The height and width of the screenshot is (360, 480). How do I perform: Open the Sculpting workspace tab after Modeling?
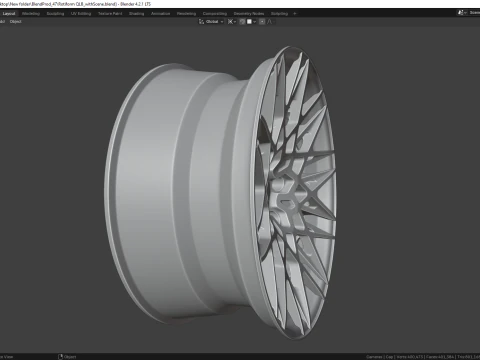(x=55, y=14)
